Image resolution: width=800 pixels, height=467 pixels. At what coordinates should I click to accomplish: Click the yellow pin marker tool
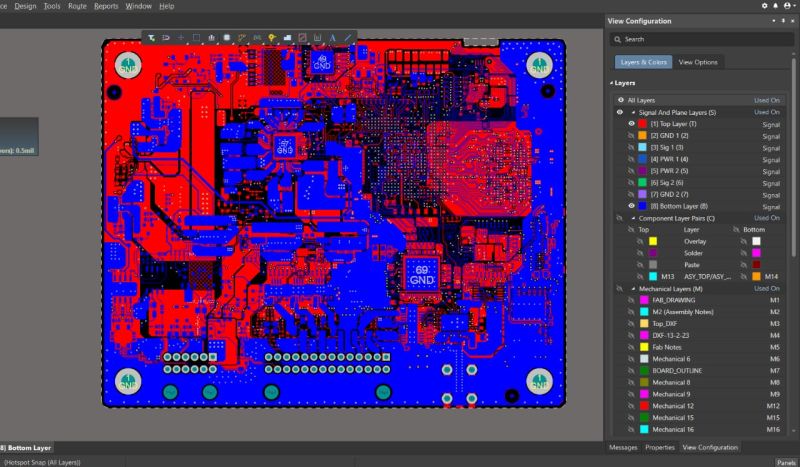point(272,38)
